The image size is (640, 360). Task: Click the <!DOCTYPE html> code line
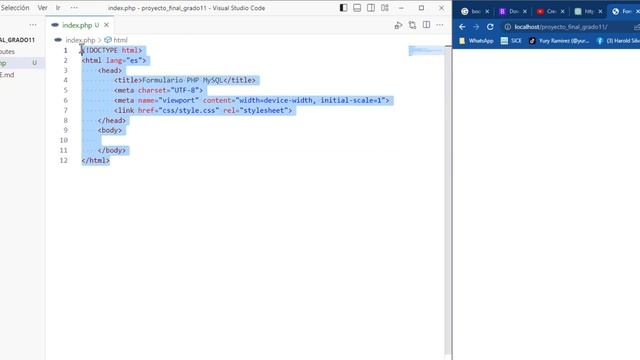pos(112,50)
